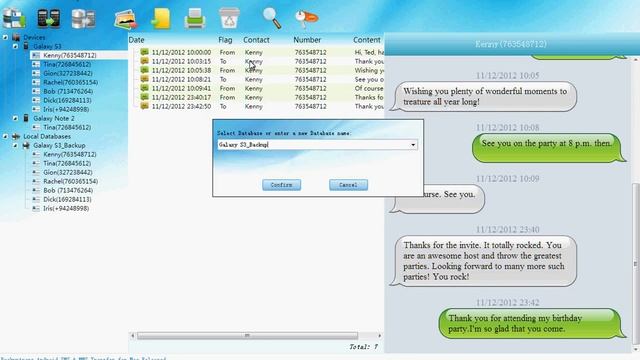Collapse the Galaxy S3_Backup node

[x=15, y=145]
